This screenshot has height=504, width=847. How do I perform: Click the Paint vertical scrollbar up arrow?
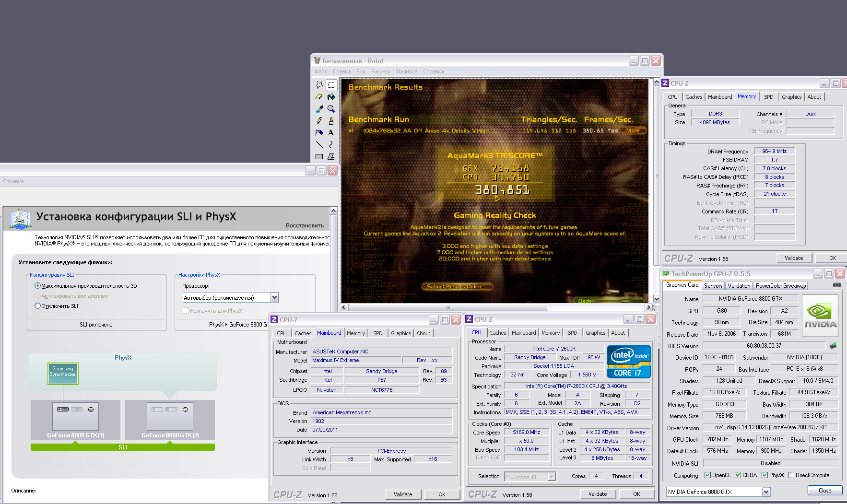657,82
